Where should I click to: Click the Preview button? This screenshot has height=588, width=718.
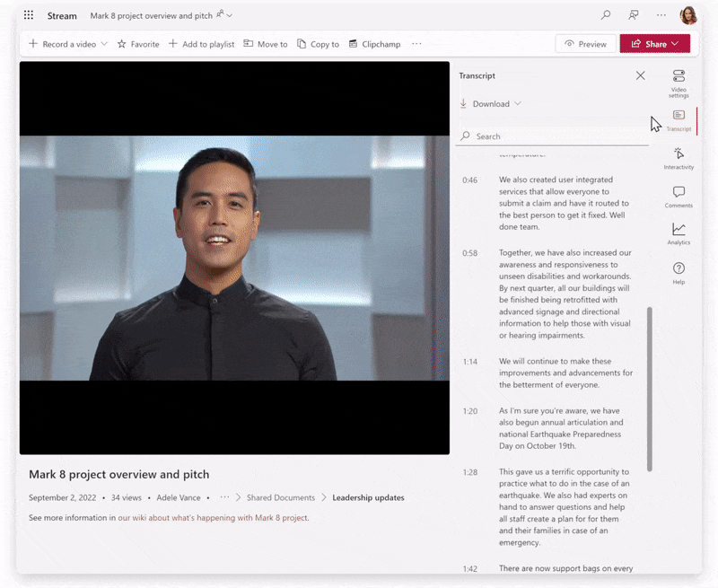pyautogui.click(x=586, y=44)
